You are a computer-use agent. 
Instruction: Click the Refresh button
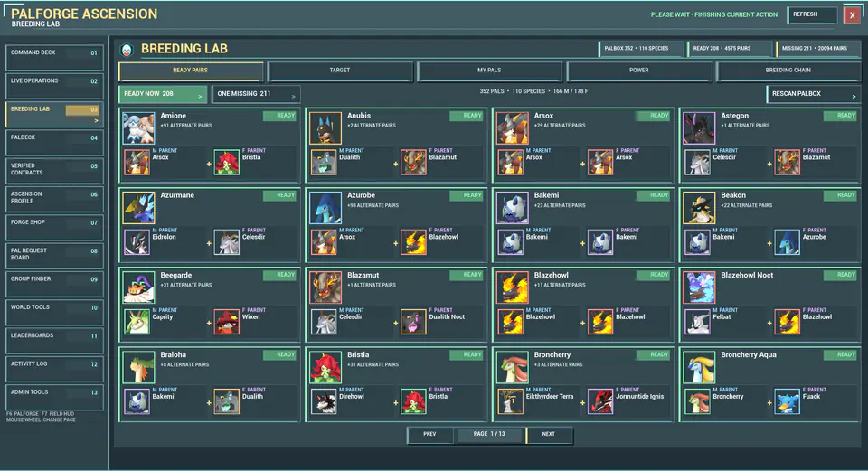(x=812, y=15)
